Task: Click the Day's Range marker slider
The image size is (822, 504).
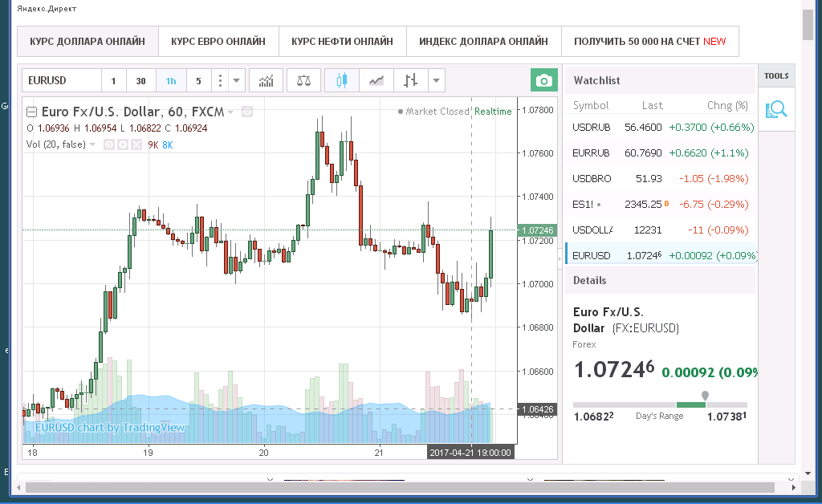Action: [x=705, y=396]
